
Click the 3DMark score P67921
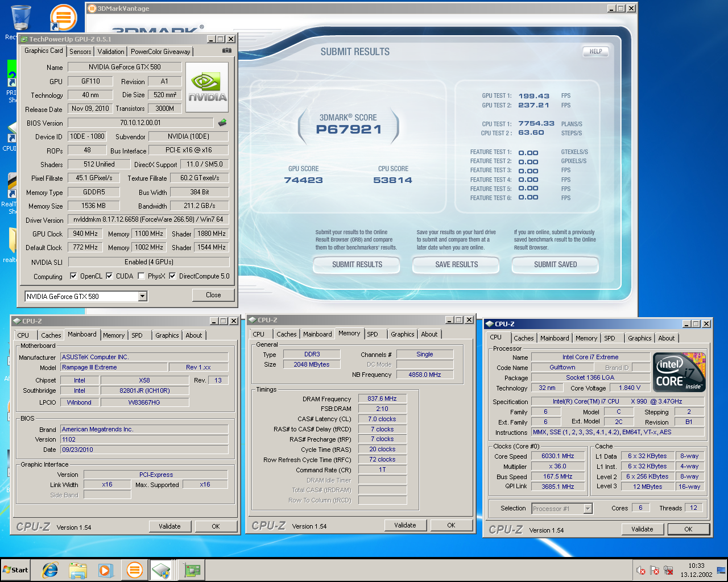tap(349, 130)
